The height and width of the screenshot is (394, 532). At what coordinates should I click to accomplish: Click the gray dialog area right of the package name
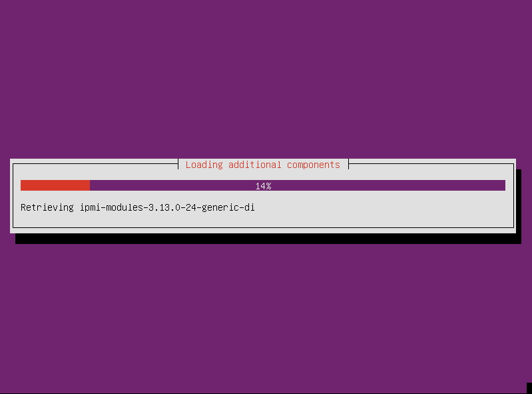384,207
